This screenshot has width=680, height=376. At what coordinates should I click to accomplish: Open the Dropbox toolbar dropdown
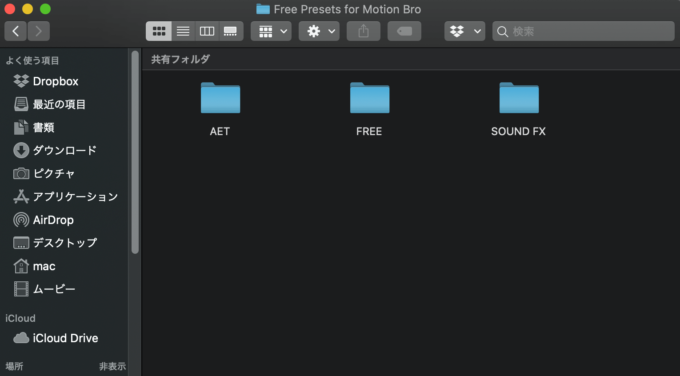[464, 31]
